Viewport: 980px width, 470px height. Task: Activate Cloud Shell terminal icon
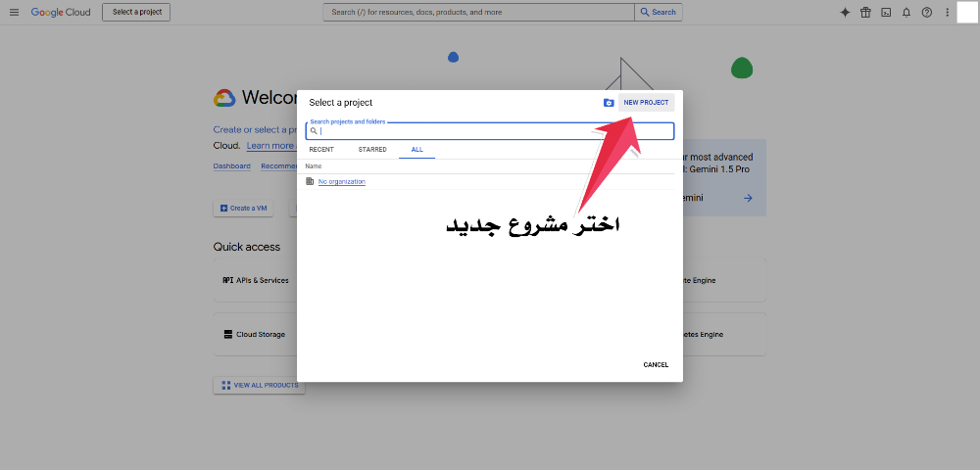pos(886,12)
